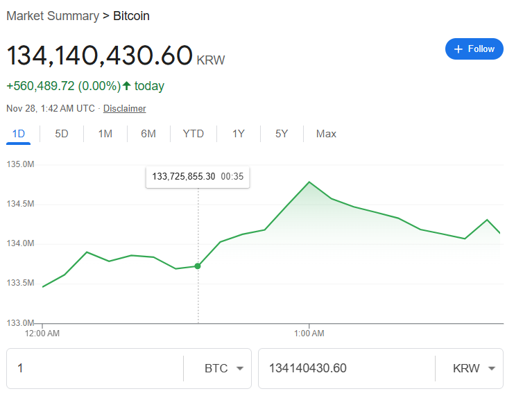Open the Disclaimer link
Screen dimensions: 532x398
125,108
